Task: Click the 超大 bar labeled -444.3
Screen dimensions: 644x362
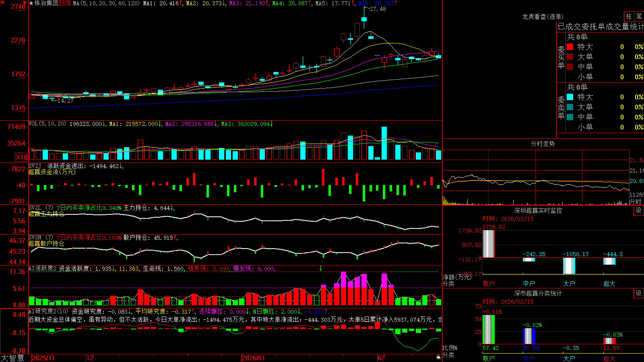Action: point(609,261)
